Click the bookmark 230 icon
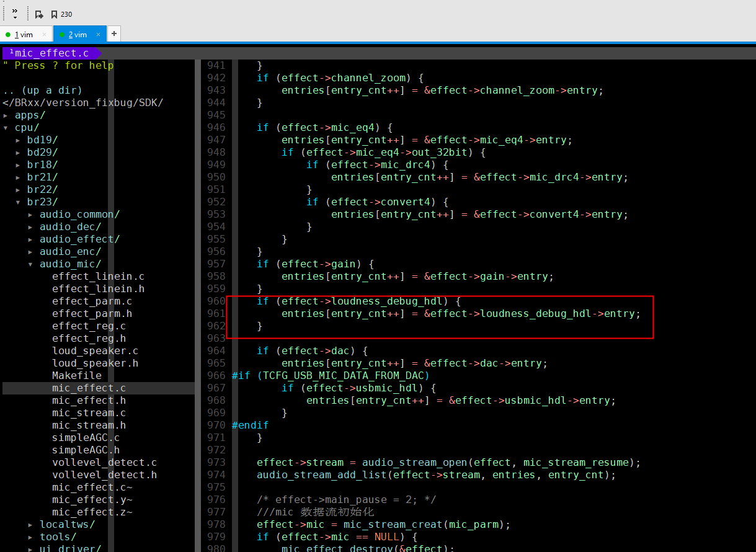The width and height of the screenshot is (756, 552). 61,14
